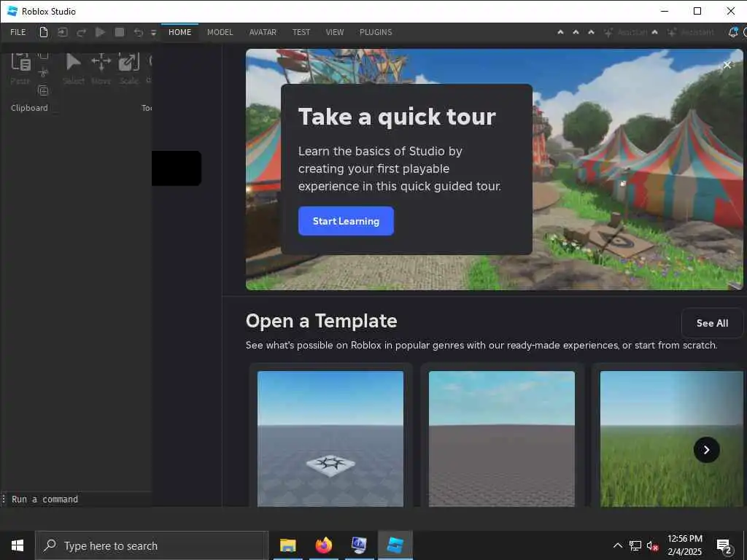Open File Explorer from the taskbar
Viewport: 747px width, 560px height.
pos(287,545)
